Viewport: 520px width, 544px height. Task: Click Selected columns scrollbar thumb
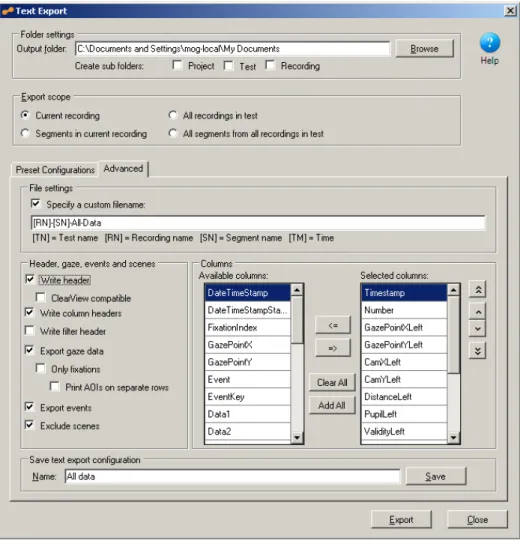tap(453, 335)
